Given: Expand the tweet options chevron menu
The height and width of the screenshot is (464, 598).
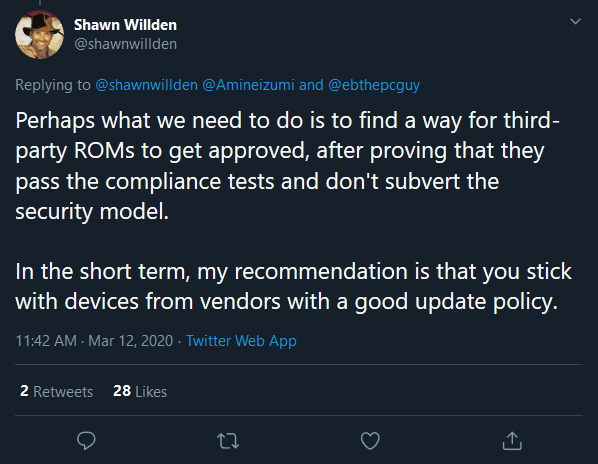Looking at the screenshot, I should (575, 21).
